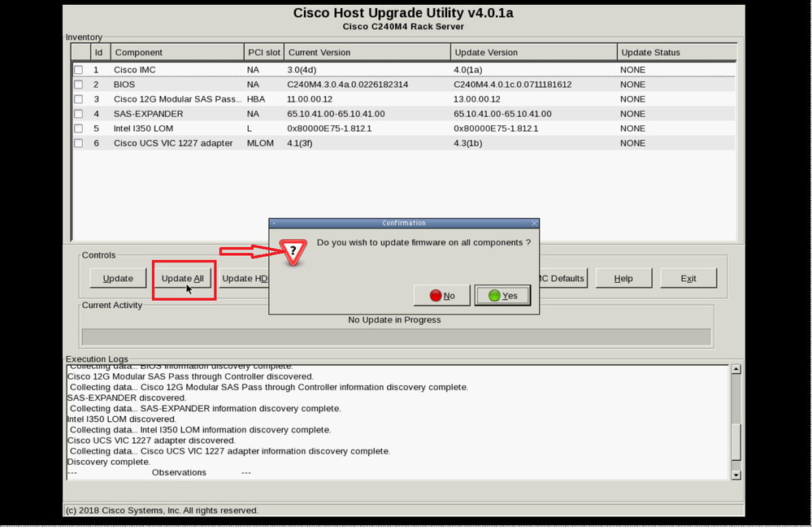Image resolution: width=812 pixels, height=530 pixels.
Task: Click update version 4.3(1b)
Action: tap(468, 143)
